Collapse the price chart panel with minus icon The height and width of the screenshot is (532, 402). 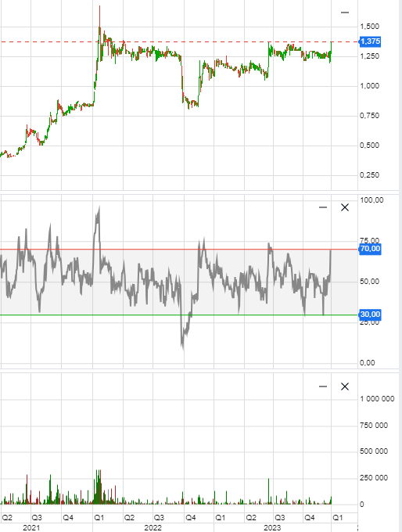click(x=345, y=13)
